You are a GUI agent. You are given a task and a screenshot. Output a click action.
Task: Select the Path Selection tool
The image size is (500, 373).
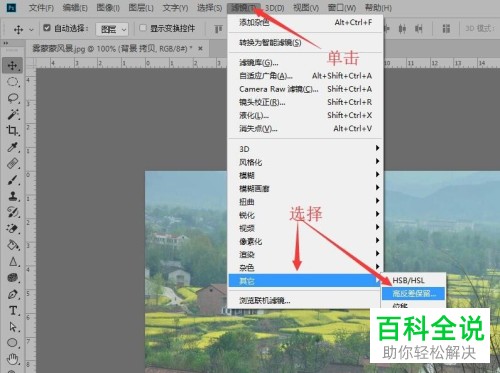tap(12, 327)
